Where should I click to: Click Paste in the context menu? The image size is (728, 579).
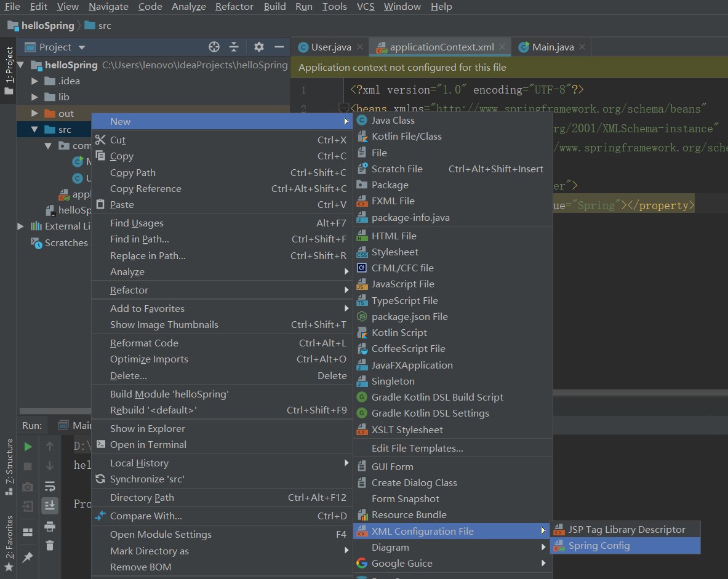coord(222,205)
